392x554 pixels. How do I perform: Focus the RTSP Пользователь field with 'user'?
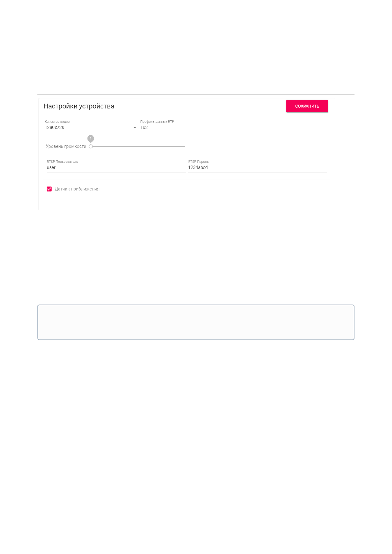pyautogui.click(x=116, y=168)
